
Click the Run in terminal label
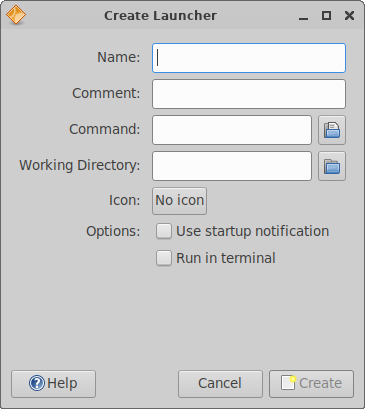[x=226, y=258]
